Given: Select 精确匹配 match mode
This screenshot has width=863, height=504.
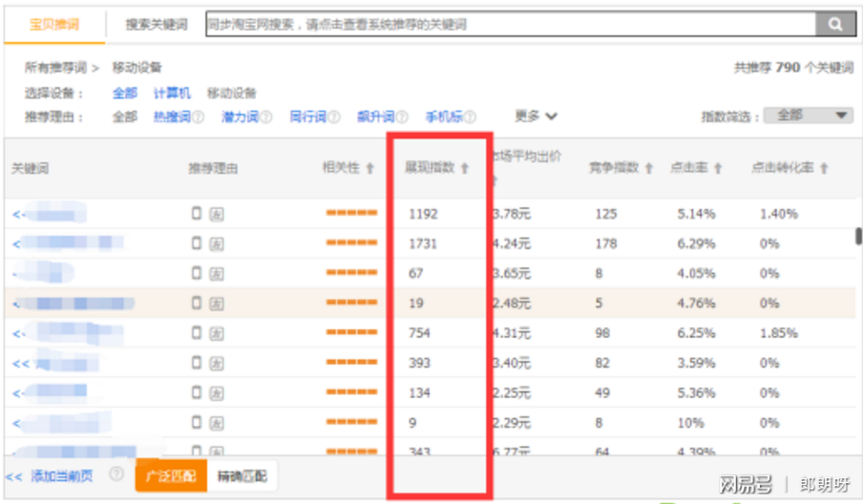Looking at the screenshot, I should pyautogui.click(x=242, y=475).
